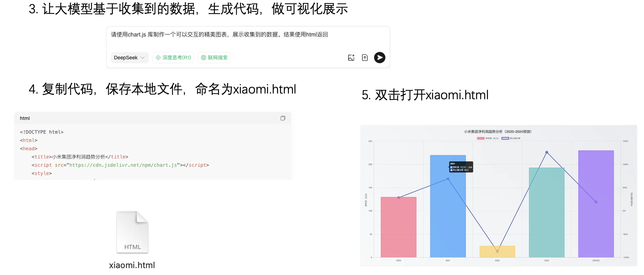Click the pink legend color swatch

481,138
